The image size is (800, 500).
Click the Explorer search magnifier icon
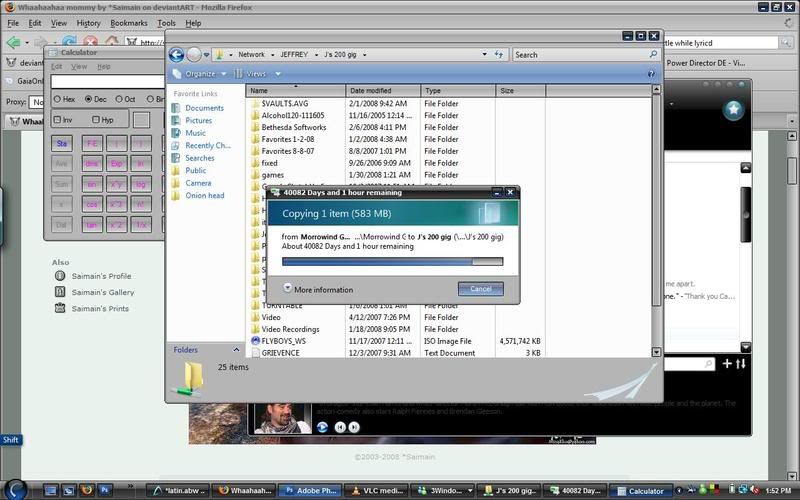(x=653, y=54)
